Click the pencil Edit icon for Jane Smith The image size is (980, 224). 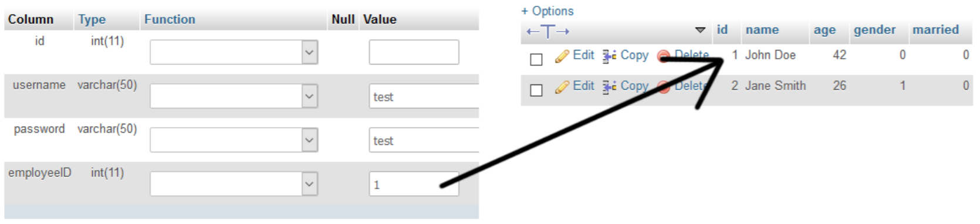point(562,87)
